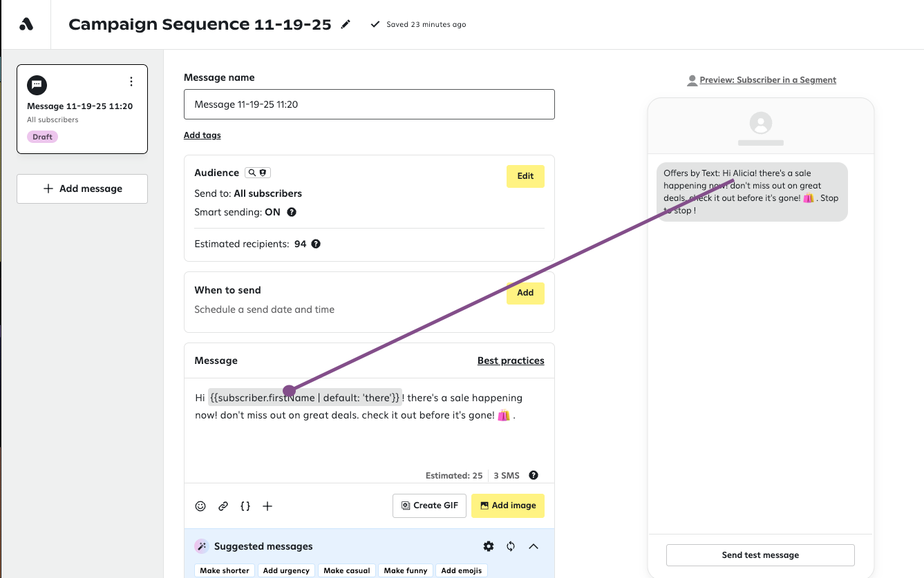Open Preview: Subscriber in a Segment selector
The height and width of the screenshot is (578, 924).
[x=767, y=80]
